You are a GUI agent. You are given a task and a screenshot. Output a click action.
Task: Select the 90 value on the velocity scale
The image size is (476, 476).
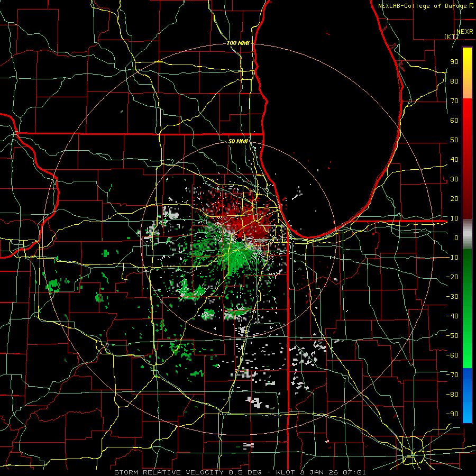[x=454, y=62]
